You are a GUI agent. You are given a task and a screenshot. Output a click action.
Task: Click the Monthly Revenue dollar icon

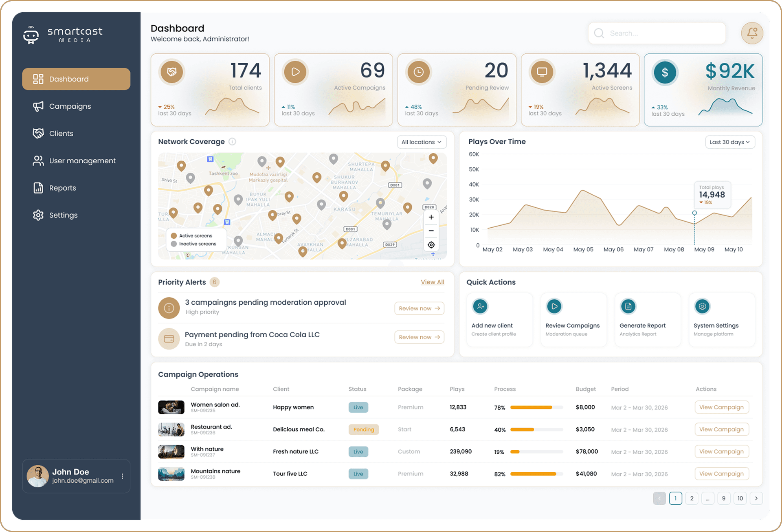click(665, 73)
